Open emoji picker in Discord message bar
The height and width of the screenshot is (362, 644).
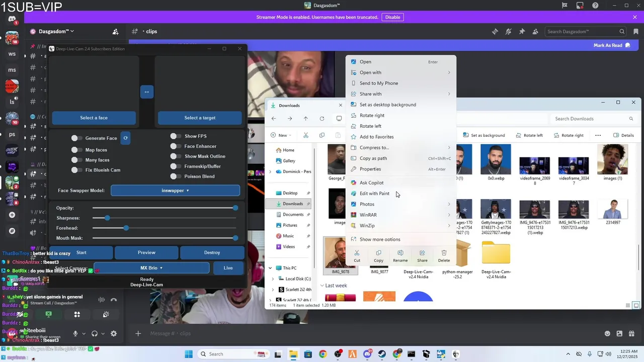tap(608, 333)
